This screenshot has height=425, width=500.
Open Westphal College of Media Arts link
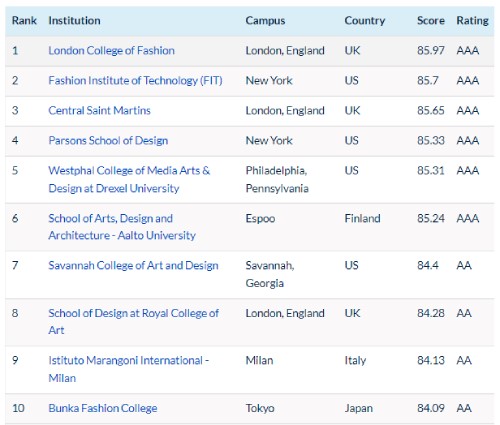(x=129, y=179)
